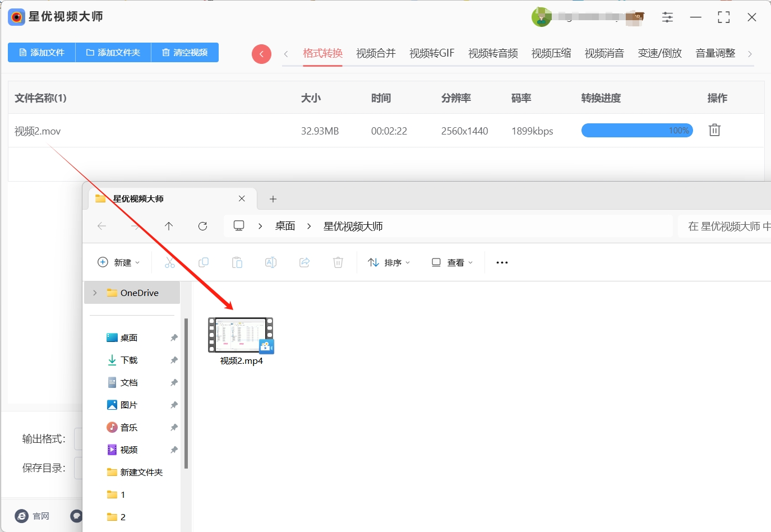771x532 pixels.
Task: Switch to the 音量调整 tab
Action: tap(715, 53)
